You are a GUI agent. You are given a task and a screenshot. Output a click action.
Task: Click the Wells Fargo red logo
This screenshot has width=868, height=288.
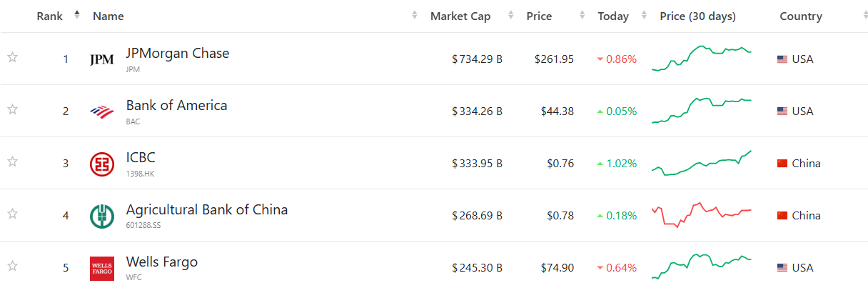[x=101, y=268]
